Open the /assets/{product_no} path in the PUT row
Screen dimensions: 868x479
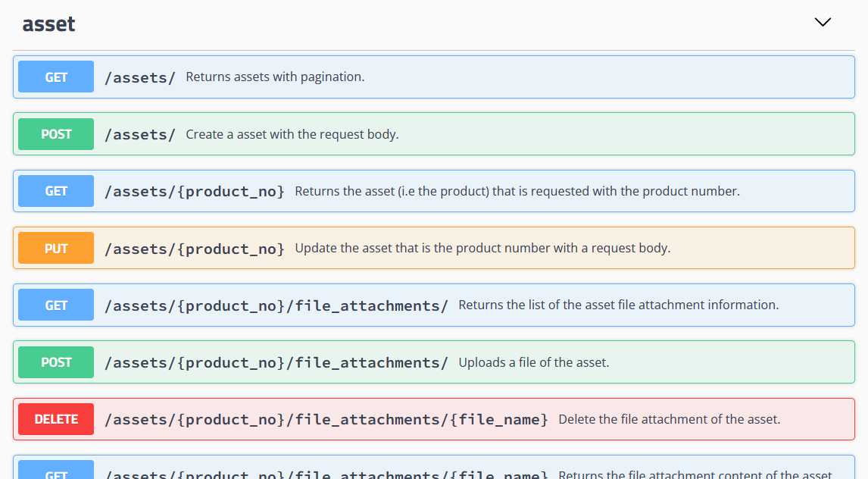click(x=195, y=249)
